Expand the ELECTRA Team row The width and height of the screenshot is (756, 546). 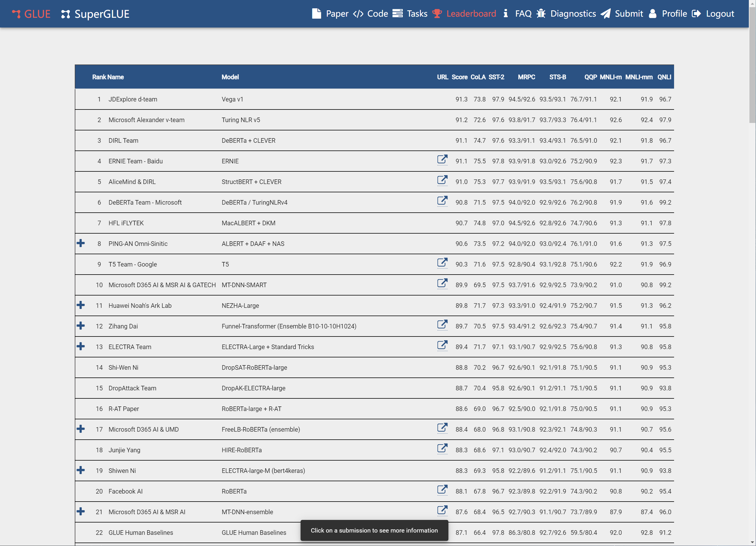pyautogui.click(x=81, y=347)
